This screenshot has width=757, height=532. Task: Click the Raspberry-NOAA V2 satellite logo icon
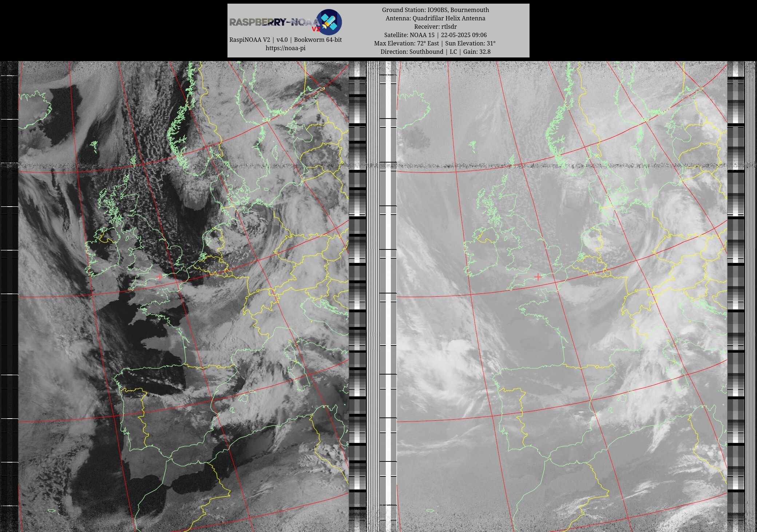pos(329,22)
